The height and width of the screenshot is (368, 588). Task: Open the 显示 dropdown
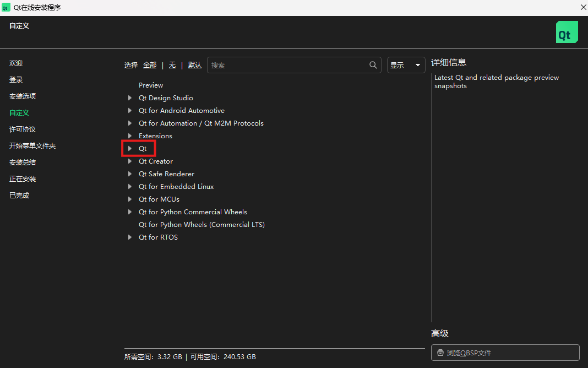[406, 65]
